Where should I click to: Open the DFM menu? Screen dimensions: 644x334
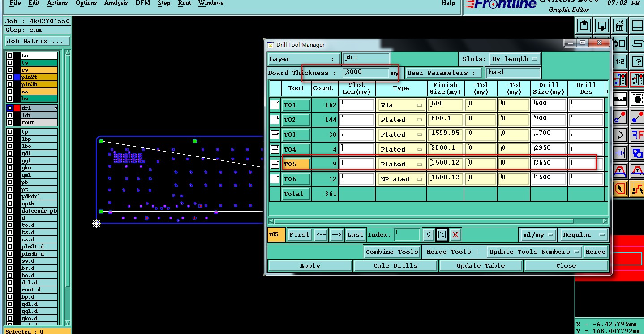tap(143, 3)
